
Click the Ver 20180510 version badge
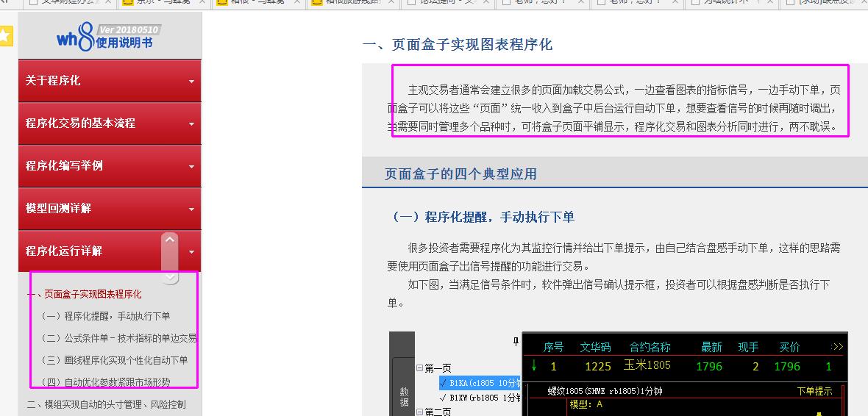129,29
